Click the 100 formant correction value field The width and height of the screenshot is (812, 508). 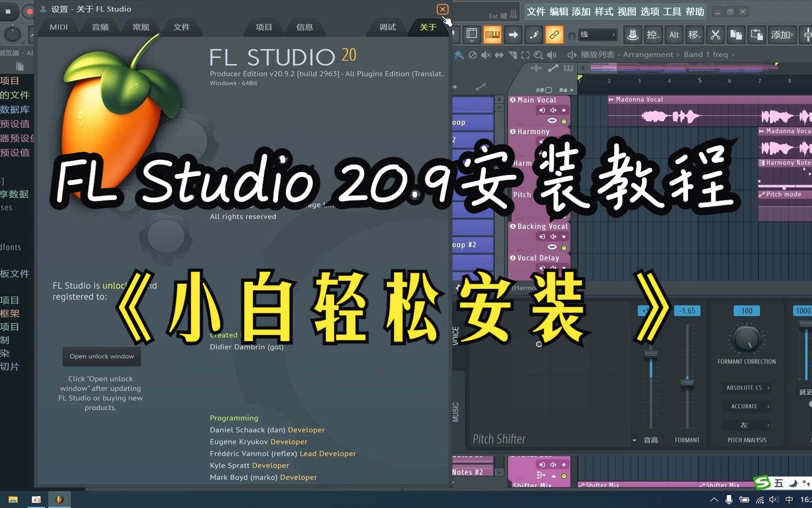(x=747, y=311)
